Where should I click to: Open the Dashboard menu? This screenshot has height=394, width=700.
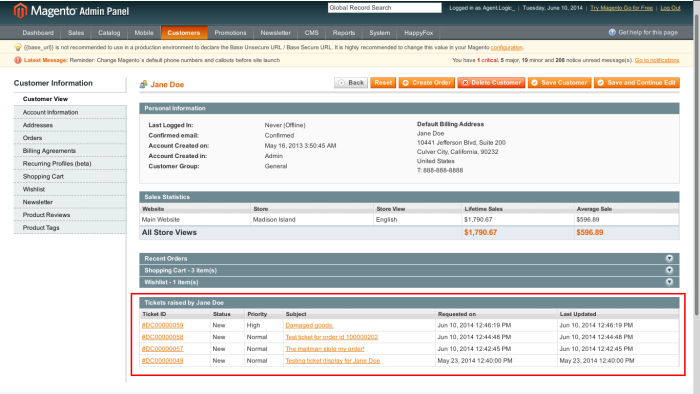click(x=38, y=33)
